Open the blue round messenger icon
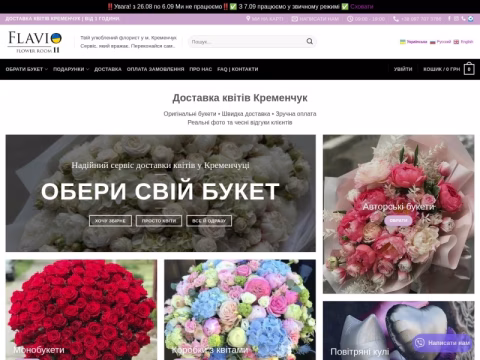Viewport: 480px width, 360px height. tap(471, 19)
